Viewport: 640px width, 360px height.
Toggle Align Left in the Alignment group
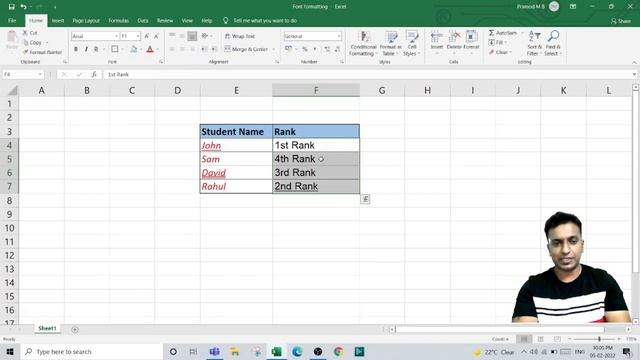coord(172,49)
